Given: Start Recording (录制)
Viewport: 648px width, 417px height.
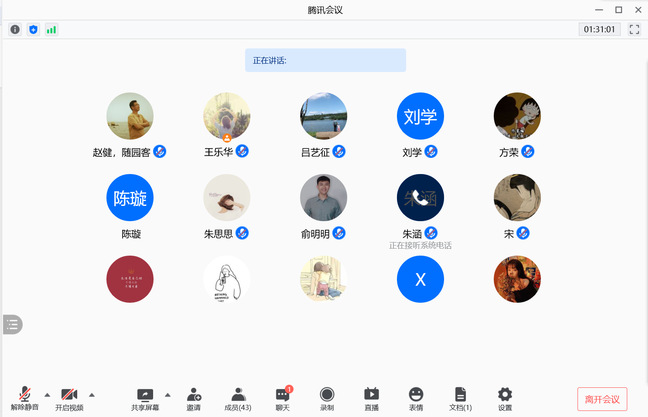Looking at the screenshot, I should (x=327, y=398).
